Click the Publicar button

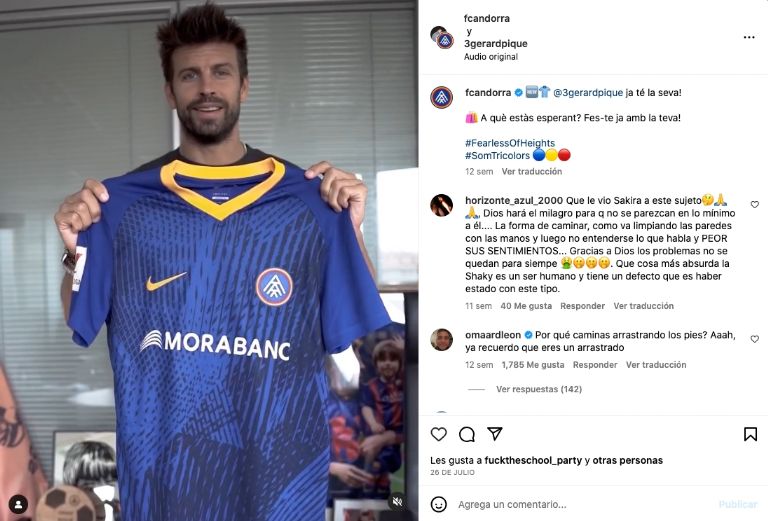coord(738,504)
